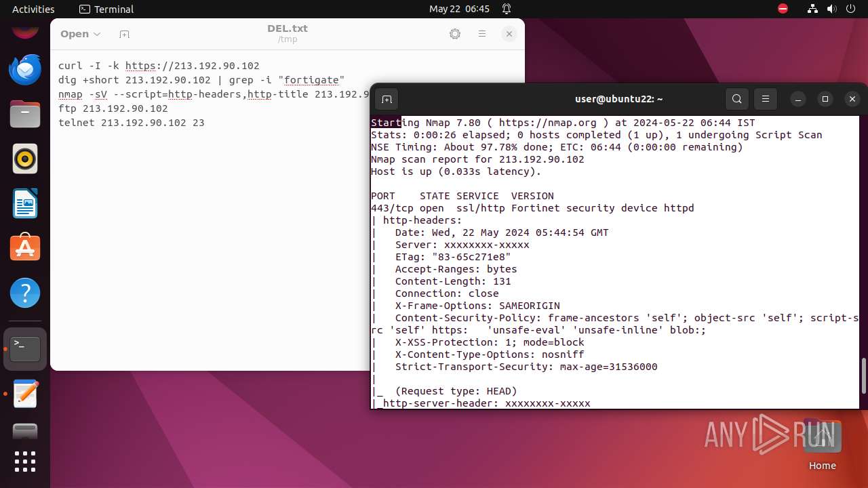Launch Rhythmbox music player from dock
The height and width of the screenshot is (488, 868).
pos(25,159)
